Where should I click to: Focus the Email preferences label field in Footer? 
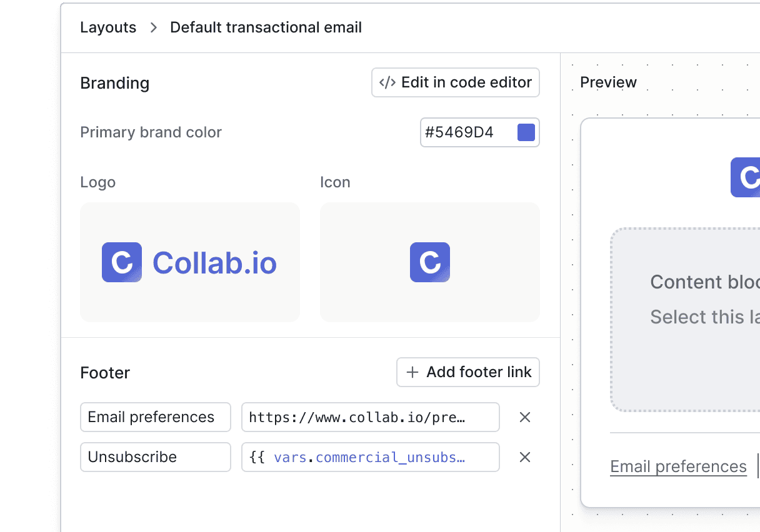pos(155,417)
